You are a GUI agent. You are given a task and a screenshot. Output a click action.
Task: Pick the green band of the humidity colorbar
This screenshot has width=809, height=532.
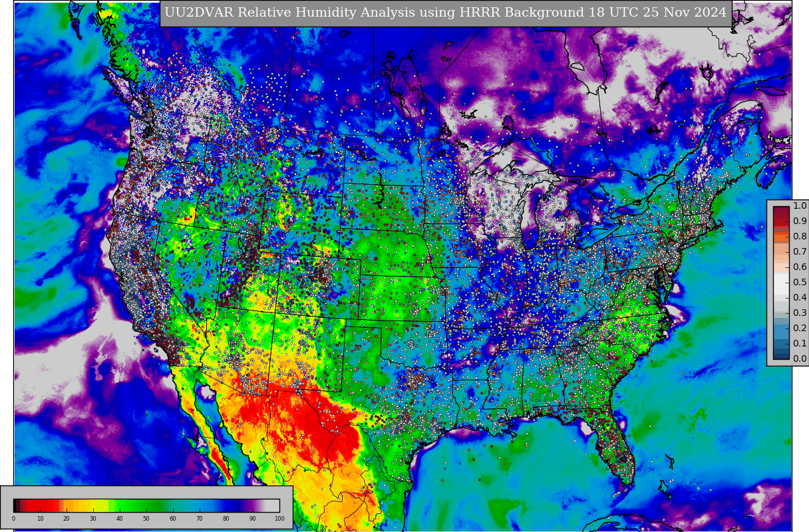click(136, 505)
